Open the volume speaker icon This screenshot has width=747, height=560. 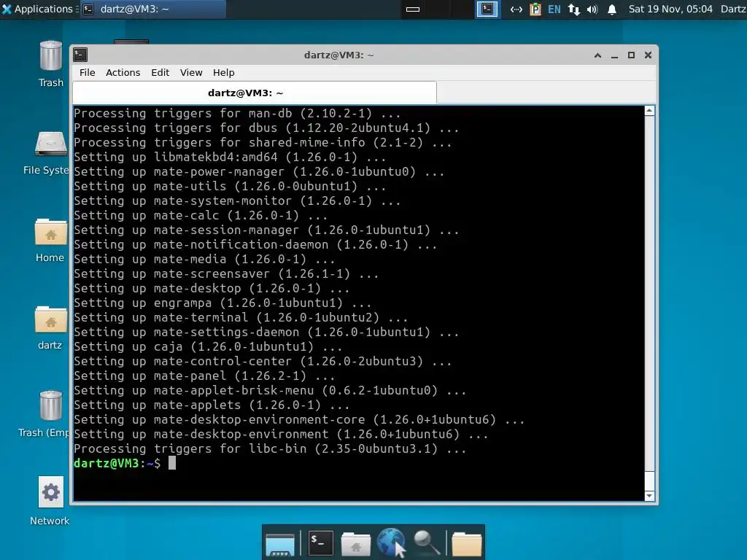point(592,9)
